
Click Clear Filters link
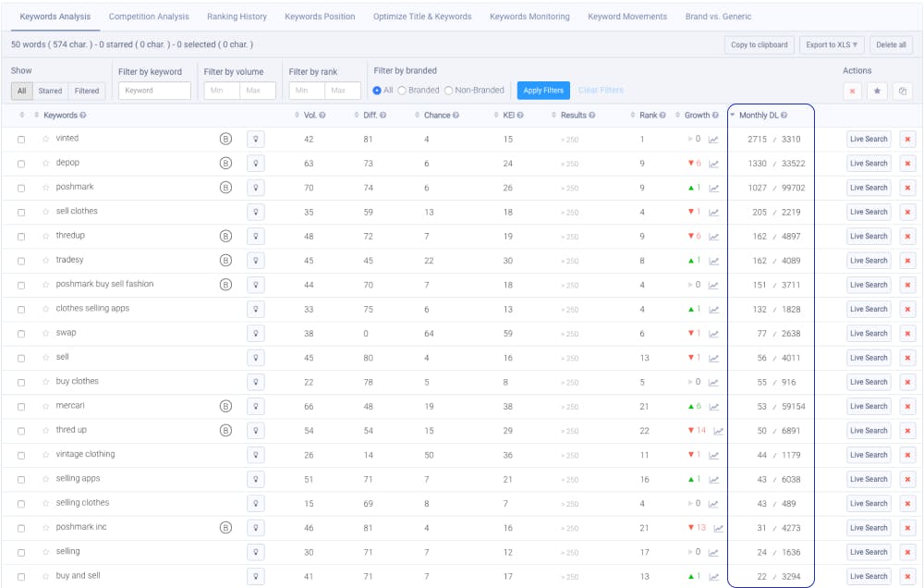[x=602, y=91]
